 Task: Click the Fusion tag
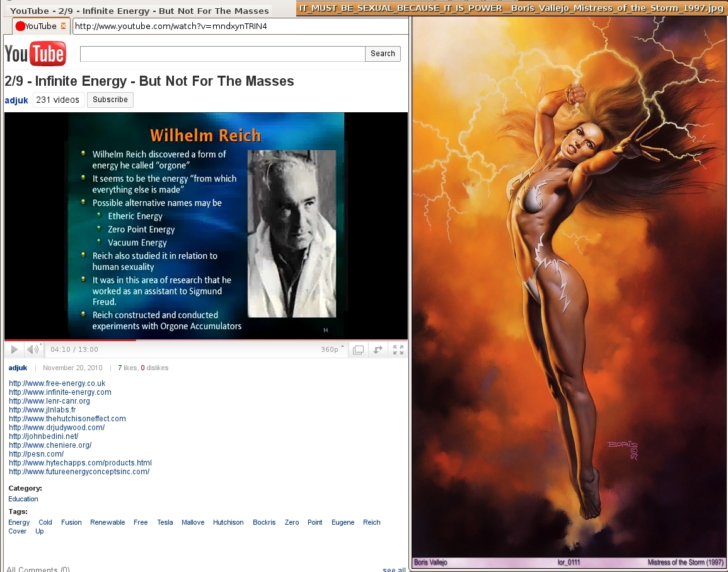71,522
